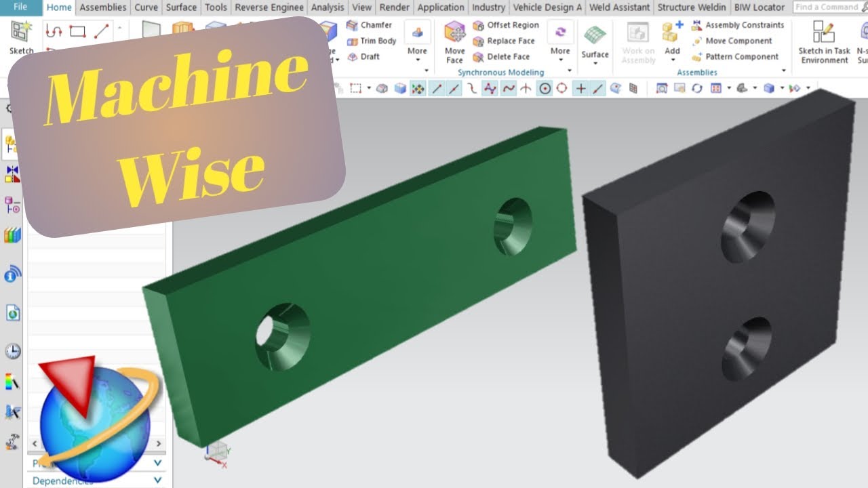Open Assembly Constraints
Screen dimensions: 868x488
(x=737, y=25)
